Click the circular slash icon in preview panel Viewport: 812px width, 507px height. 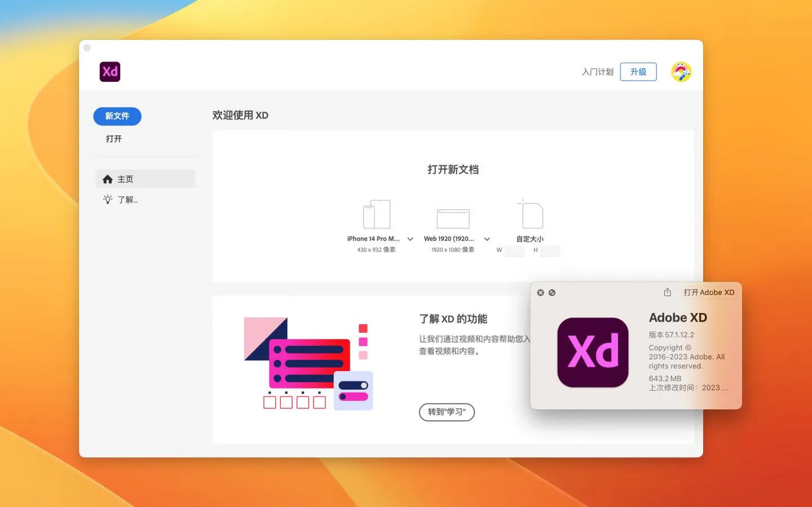tap(552, 293)
